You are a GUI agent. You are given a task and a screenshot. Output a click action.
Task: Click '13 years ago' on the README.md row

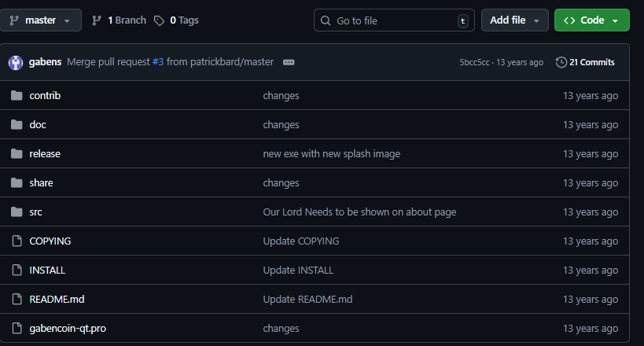591,300
